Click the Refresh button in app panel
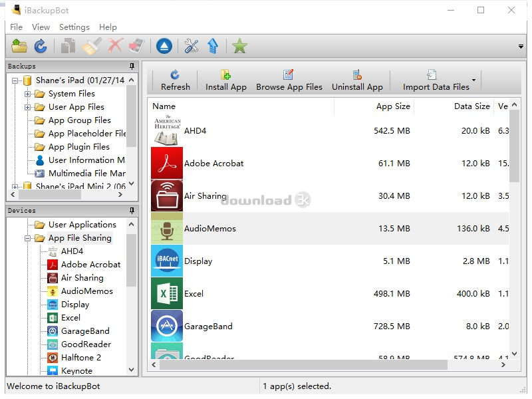 tap(175, 80)
